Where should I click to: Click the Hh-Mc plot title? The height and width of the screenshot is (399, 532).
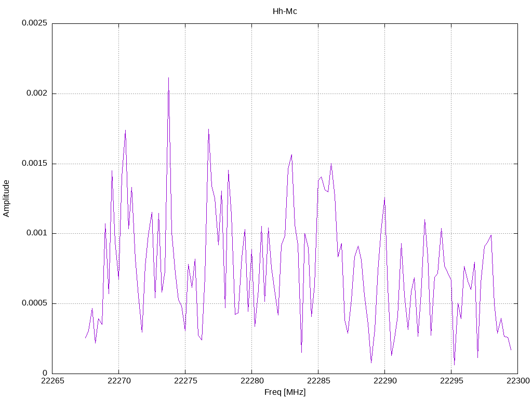(x=285, y=11)
